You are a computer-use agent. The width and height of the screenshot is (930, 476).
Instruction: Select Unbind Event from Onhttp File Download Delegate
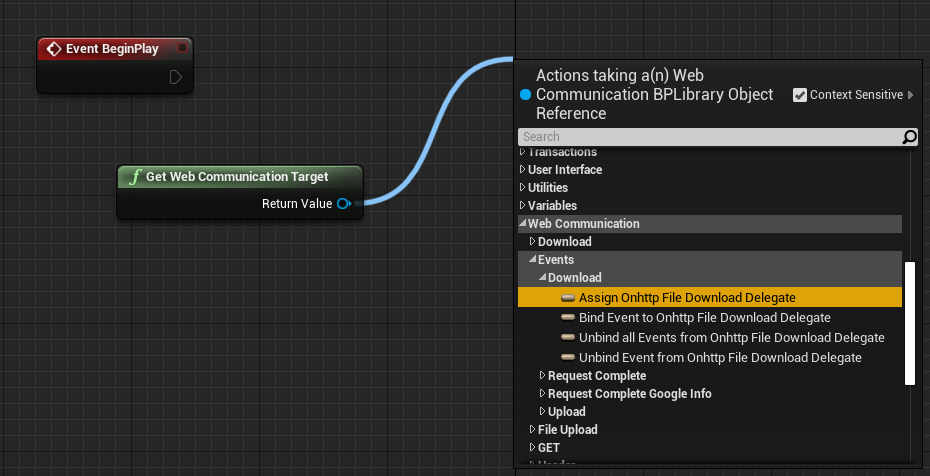coord(720,358)
